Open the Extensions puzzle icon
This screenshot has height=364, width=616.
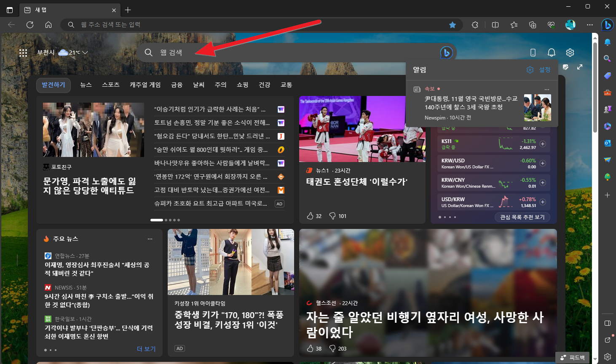coord(475,25)
